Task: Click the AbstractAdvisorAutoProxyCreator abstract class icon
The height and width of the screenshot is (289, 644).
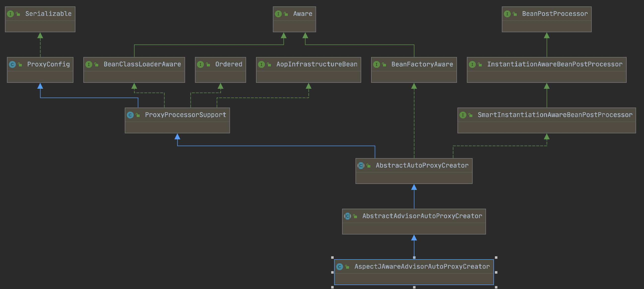Action: point(348,216)
